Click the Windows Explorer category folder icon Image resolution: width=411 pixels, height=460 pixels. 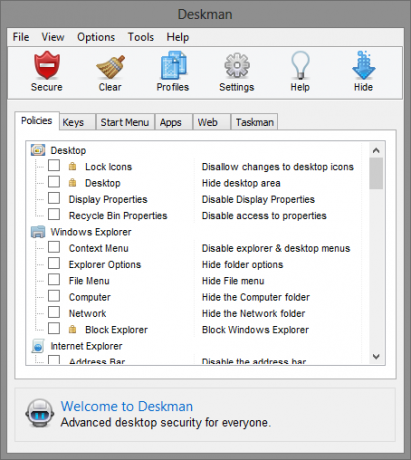click(x=38, y=232)
